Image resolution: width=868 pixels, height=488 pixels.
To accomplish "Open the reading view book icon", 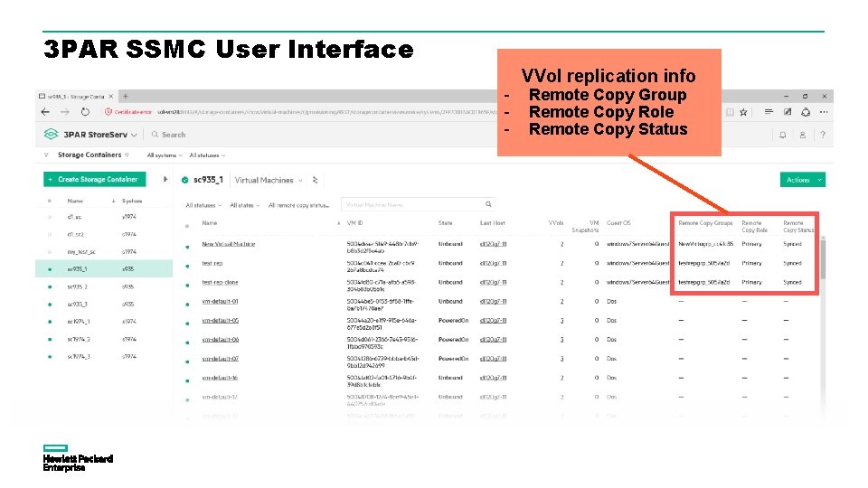I will [x=731, y=112].
